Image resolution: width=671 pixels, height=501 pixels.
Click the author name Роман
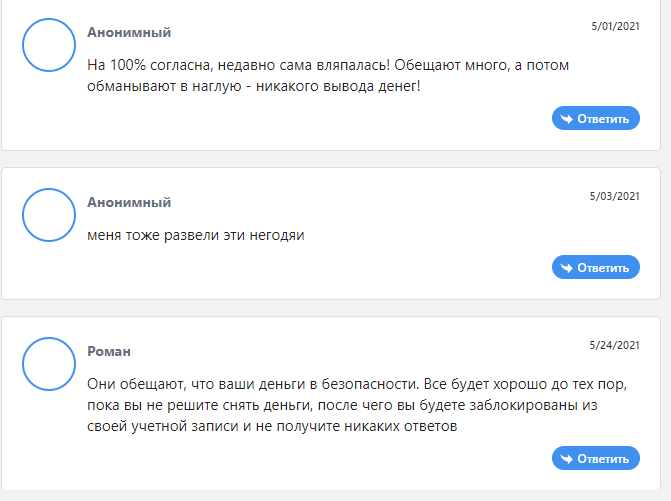109,351
